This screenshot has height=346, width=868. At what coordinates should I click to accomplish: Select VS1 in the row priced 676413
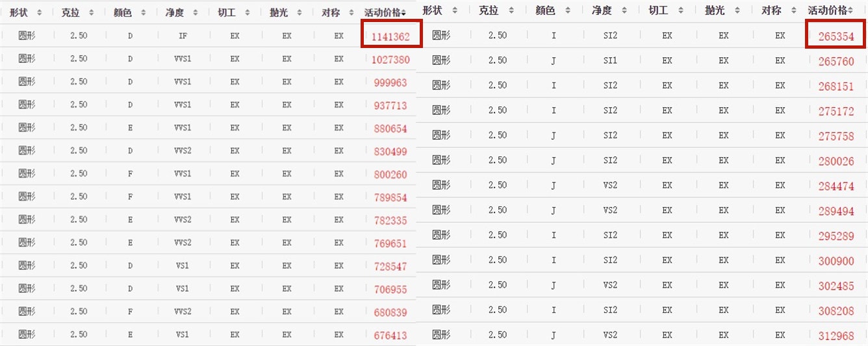tap(183, 335)
